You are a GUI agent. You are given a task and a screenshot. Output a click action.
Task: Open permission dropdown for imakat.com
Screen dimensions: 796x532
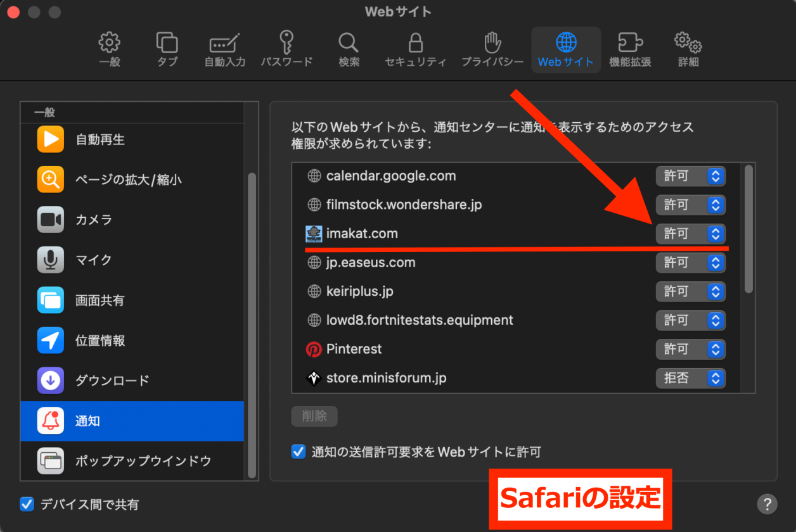coord(690,234)
